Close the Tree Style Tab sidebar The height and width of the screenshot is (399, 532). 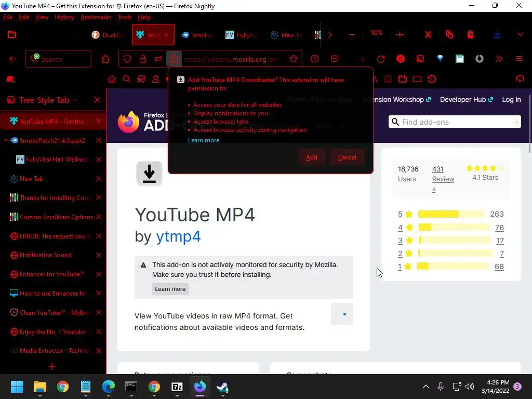97,100
